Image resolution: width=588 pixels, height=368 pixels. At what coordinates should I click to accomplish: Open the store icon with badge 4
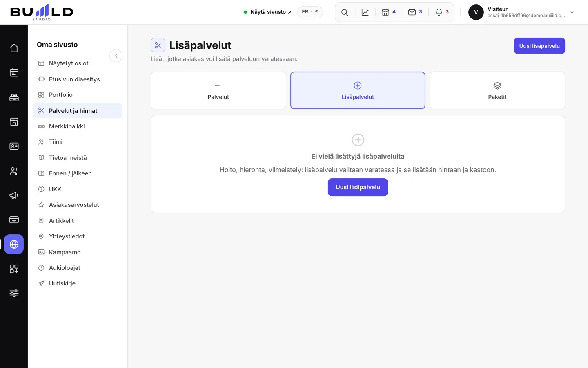coord(389,12)
